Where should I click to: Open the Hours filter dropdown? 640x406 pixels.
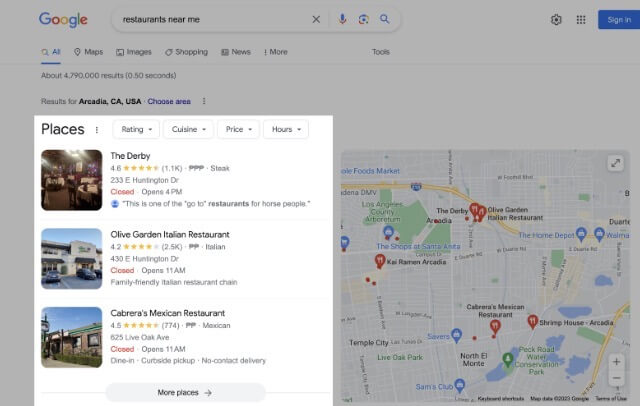click(x=286, y=129)
